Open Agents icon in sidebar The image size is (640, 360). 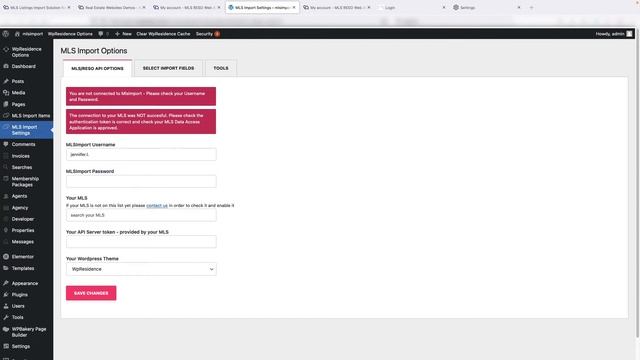pyautogui.click(x=6, y=196)
